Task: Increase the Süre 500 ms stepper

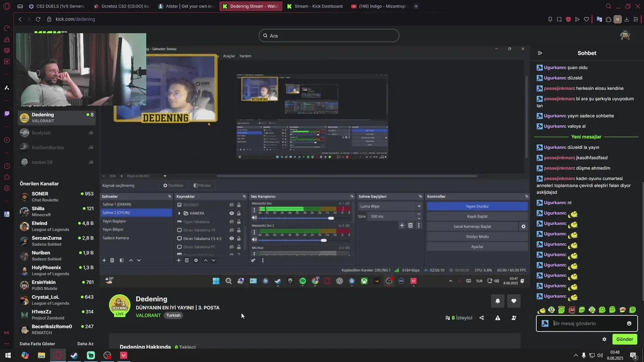Action: (419, 214)
